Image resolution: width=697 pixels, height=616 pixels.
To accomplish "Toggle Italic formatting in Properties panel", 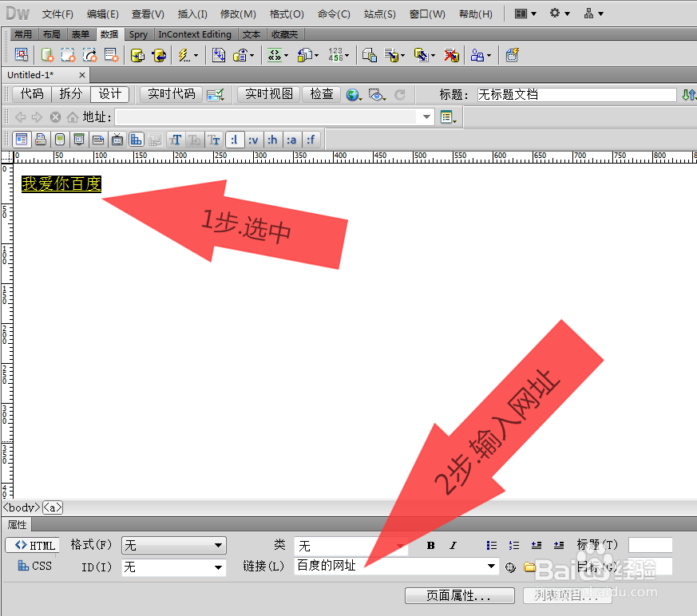I will point(453,546).
